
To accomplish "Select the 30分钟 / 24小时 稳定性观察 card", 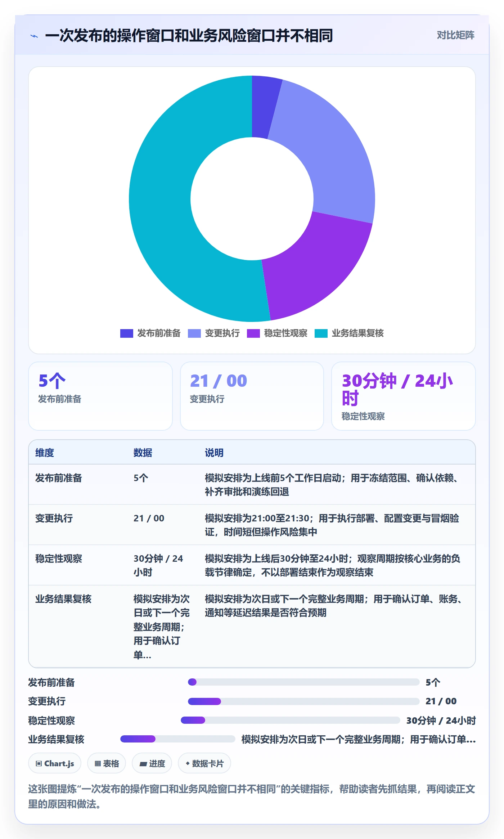I will 403,396.
